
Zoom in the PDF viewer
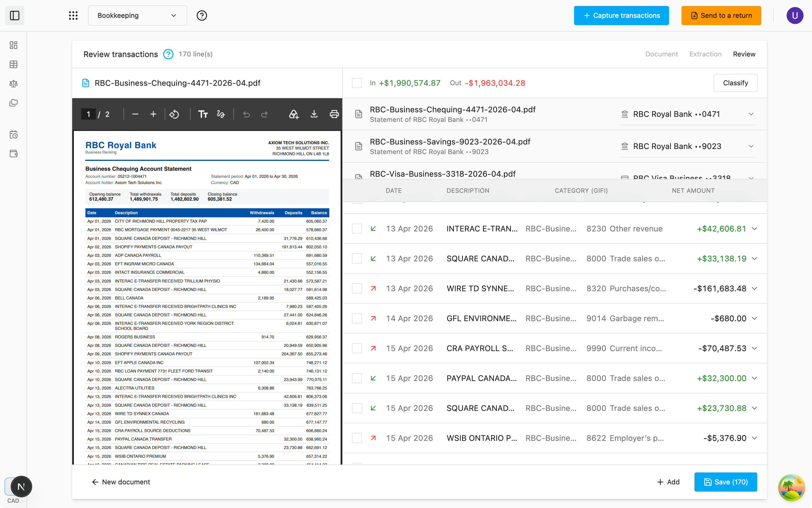pos(153,114)
